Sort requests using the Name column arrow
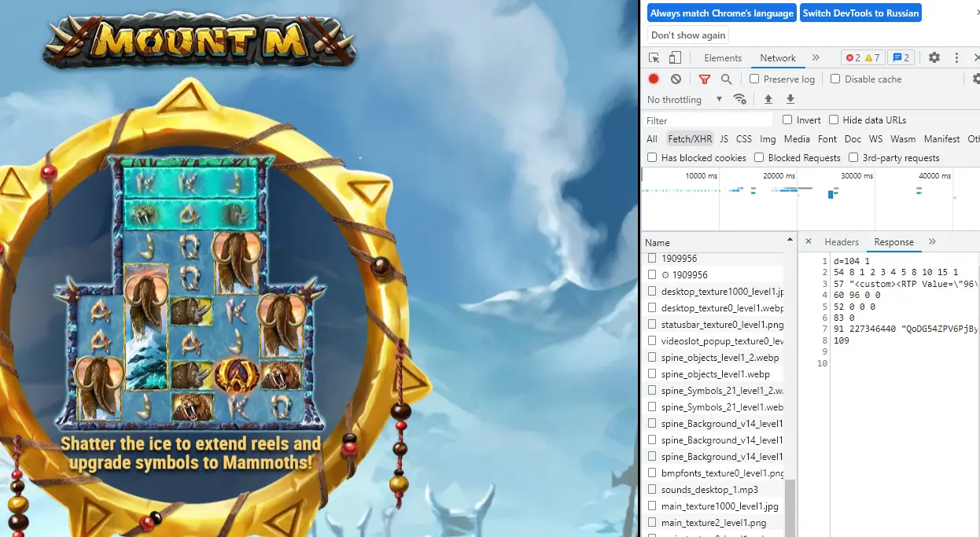The height and width of the screenshot is (537, 980). pos(790,239)
